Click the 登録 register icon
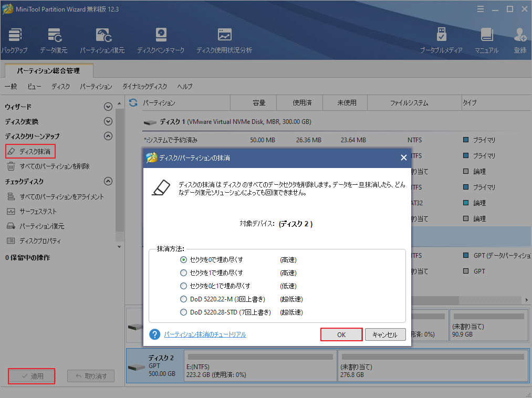Screen dimensions: 532x398 520,41
